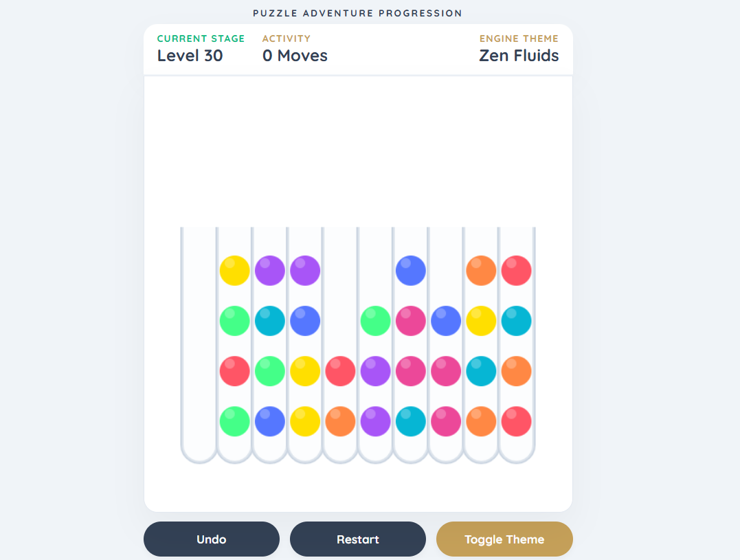
Task: Click the orange ball at bottom of fifth tube
Action: pyautogui.click(x=340, y=421)
